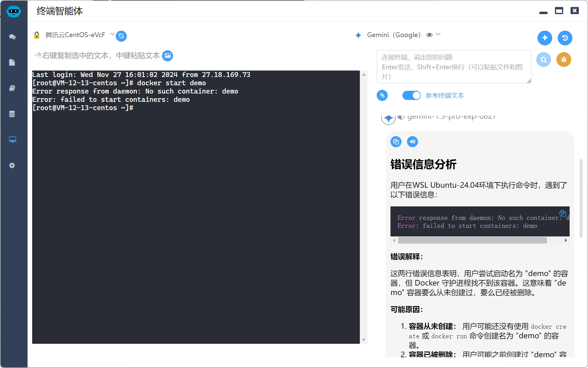Click the Gemini sparkle star icon
Screen dimensions: 588x368
[x=358, y=35]
